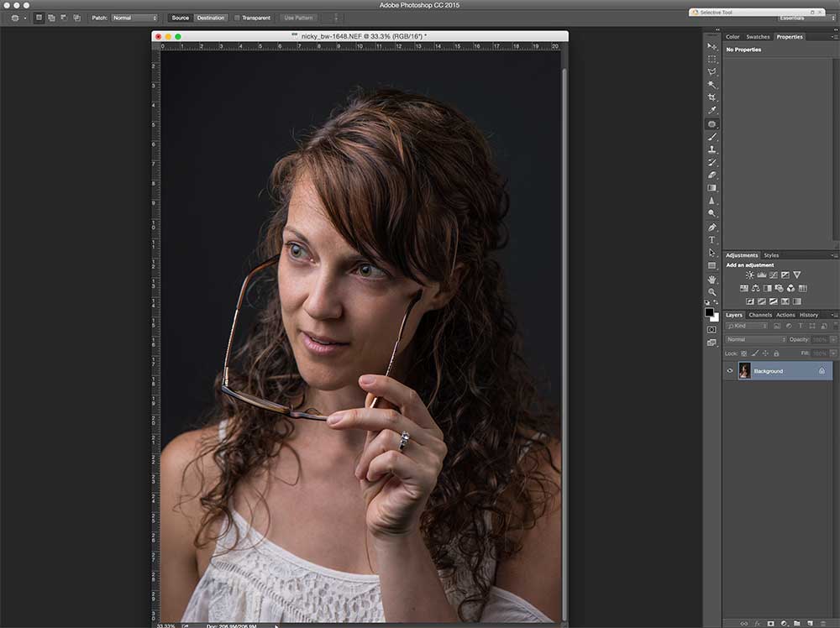Open the Patch mode dropdown
This screenshot has width=840, height=628.
(x=134, y=18)
